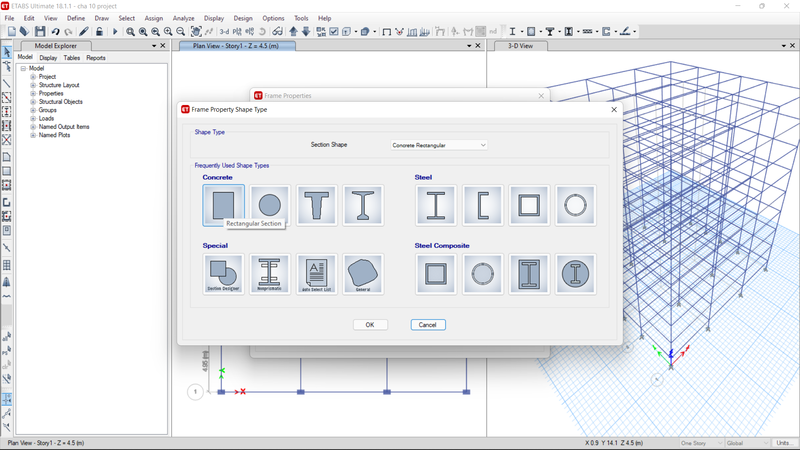
Task: Expand the Named Output Items node
Action: 33,127
